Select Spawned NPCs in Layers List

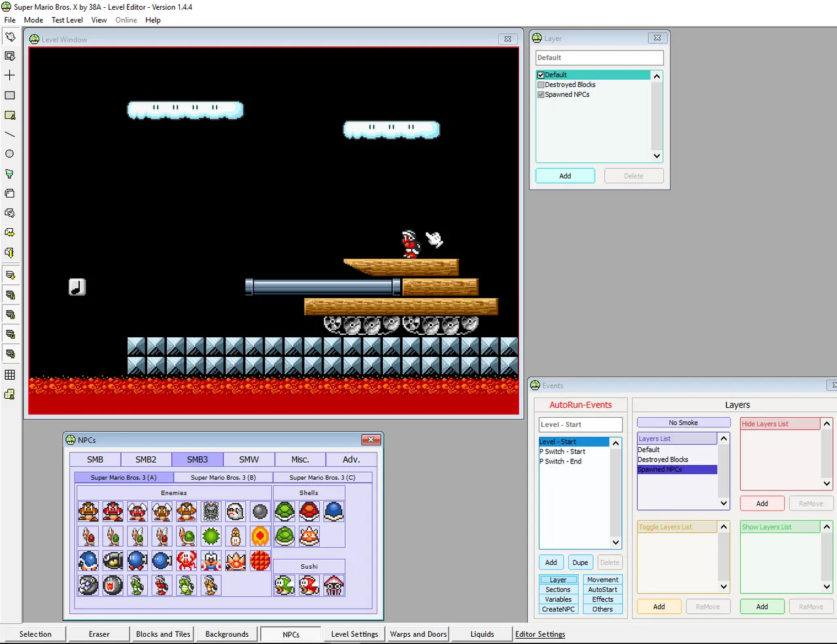click(x=677, y=469)
